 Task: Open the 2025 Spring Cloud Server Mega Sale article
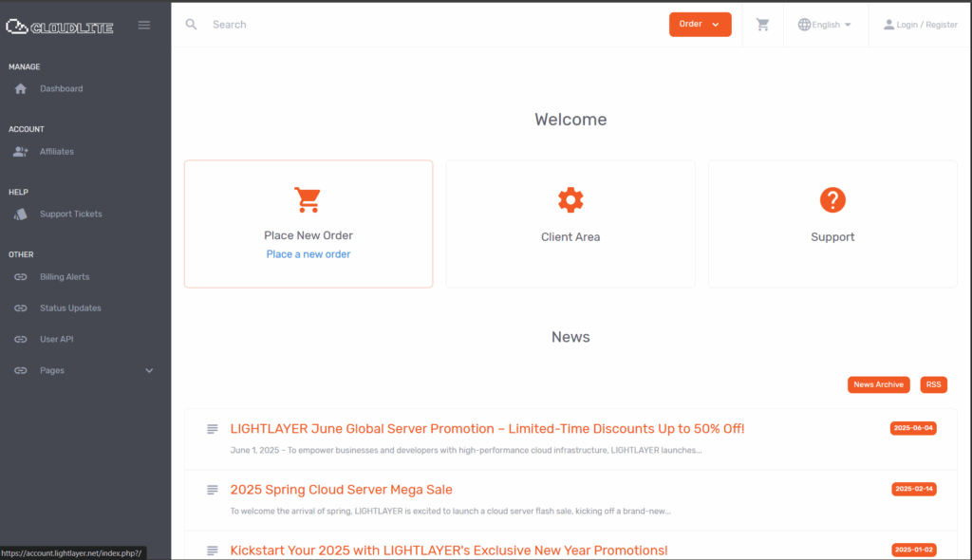coord(341,490)
